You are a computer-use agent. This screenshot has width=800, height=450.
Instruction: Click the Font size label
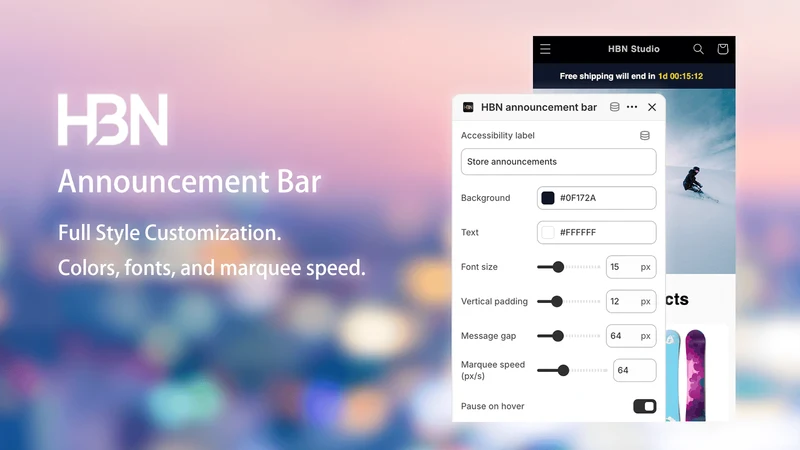(479, 267)
